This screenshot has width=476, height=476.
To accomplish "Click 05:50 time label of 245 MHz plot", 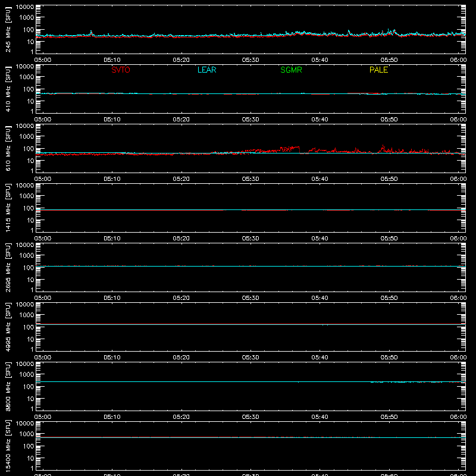I will [x=389, y=60].
